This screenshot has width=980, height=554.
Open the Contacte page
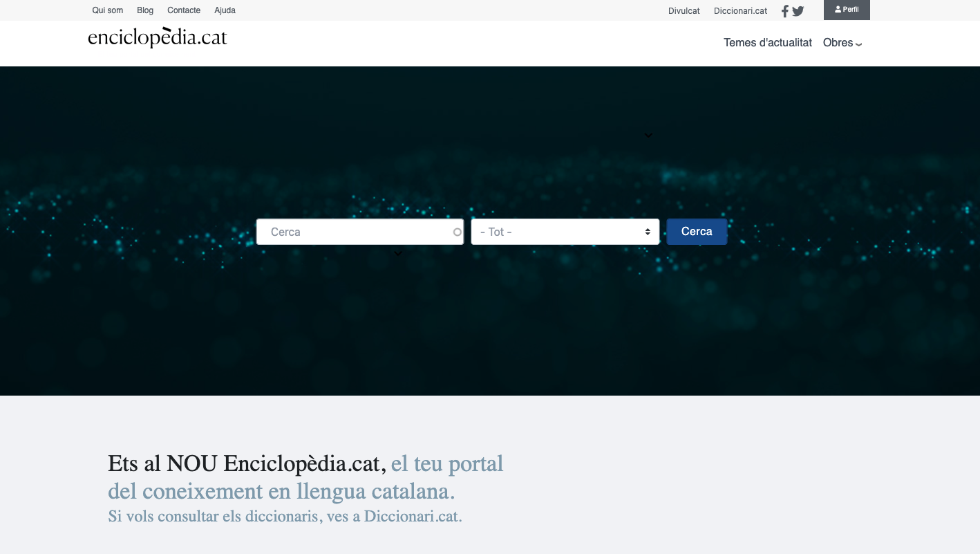point(184,10)
